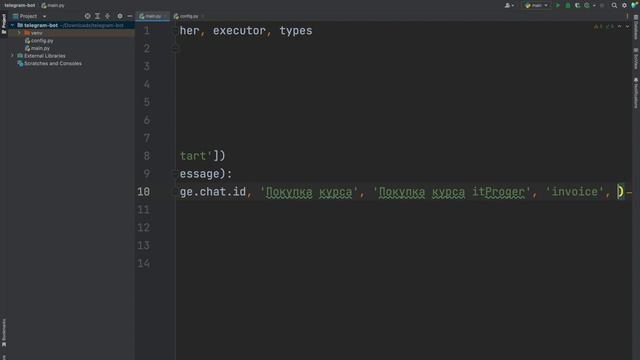Open the profiler run icon

click(x=587, y=5)
